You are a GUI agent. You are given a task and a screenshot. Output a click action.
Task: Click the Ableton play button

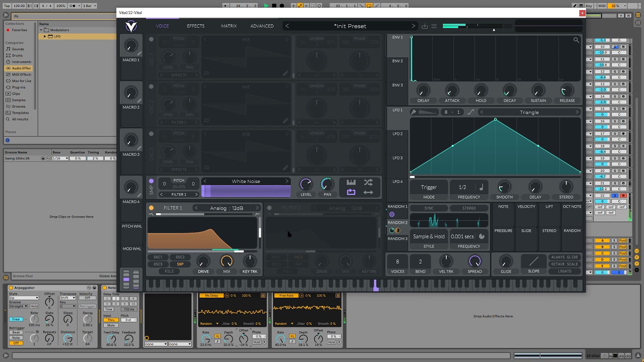(x=266, y=6)
